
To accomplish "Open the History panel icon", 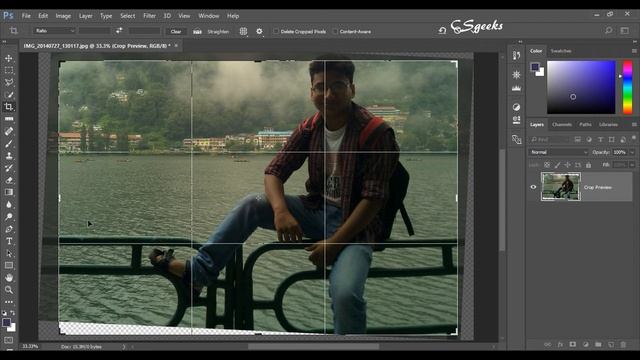I will (x=516, y=56).
